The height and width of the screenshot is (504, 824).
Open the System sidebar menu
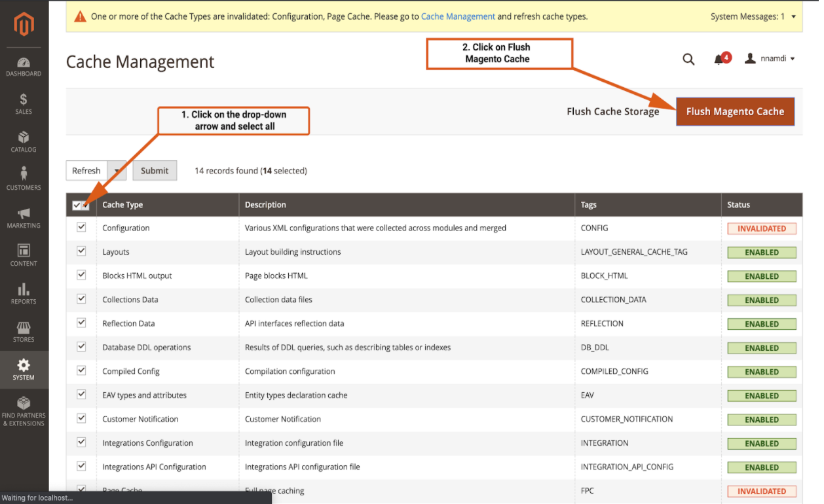24,370
